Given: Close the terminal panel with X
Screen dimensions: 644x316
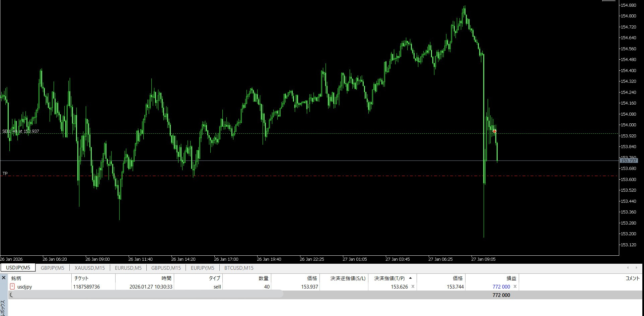Looking at the screenshot, I should tap(4, 278).
